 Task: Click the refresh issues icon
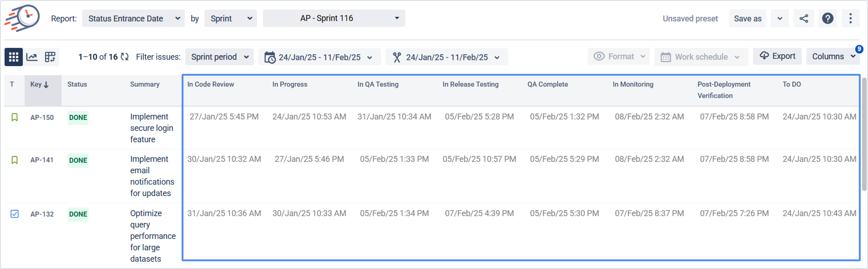point(125,57)
